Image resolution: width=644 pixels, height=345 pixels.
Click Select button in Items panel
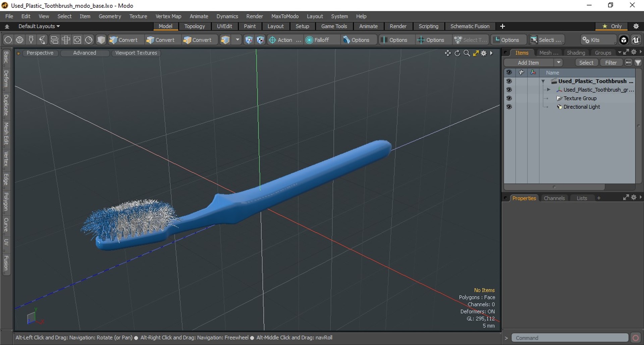click(x=586, y=63)
